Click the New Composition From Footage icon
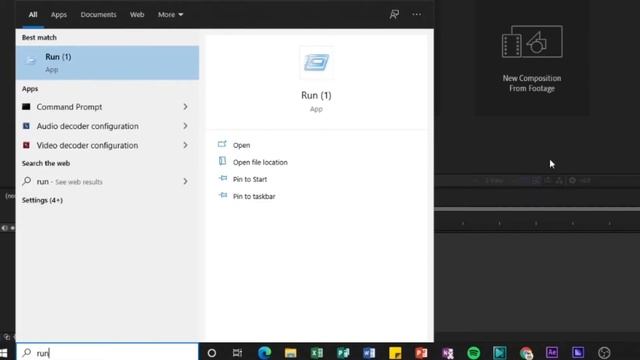640x360 pixels. click(532, 42)
